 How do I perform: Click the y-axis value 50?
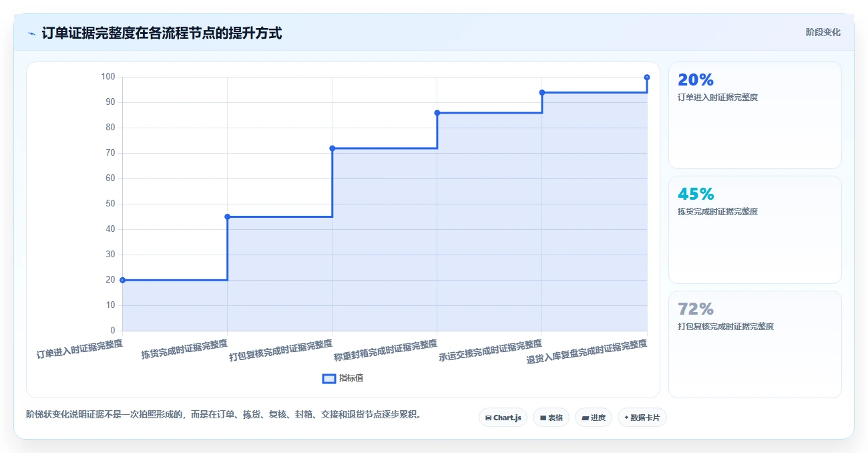pyautogui.click(x=110, y=204)
